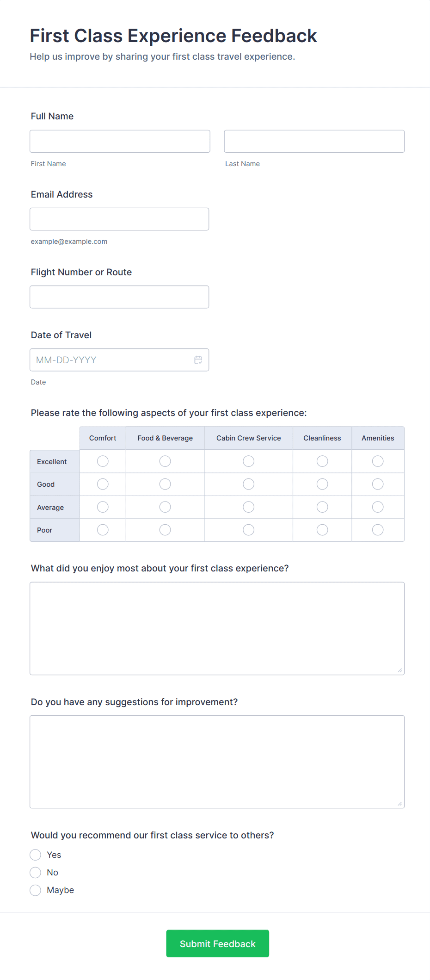The width and height of the screenshot is (430, 980).
Task: Rate Amenities as Poor
Action: pos(378,530)
